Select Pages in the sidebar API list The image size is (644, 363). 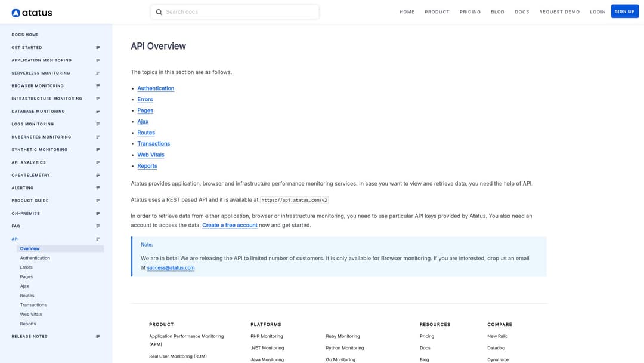pos(26,277)
